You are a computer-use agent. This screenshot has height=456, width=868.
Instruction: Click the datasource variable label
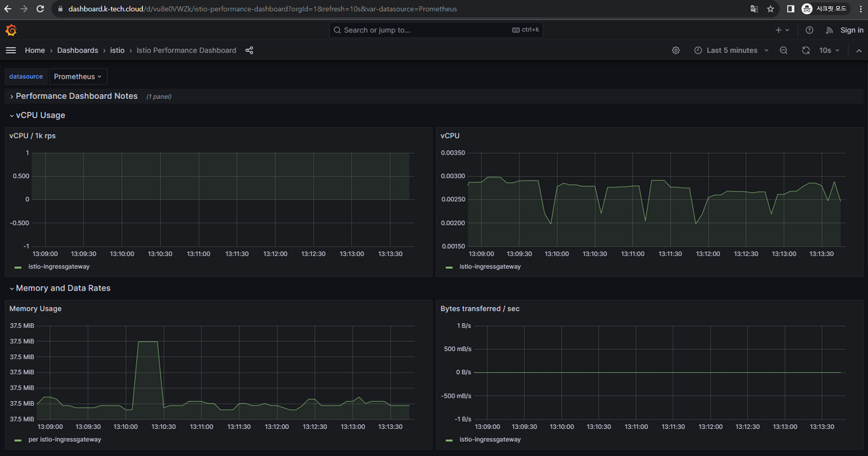(26, 77)
